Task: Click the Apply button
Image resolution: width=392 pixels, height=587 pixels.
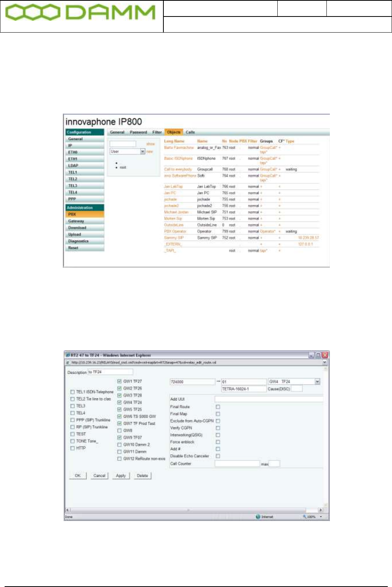Action: 121,476
